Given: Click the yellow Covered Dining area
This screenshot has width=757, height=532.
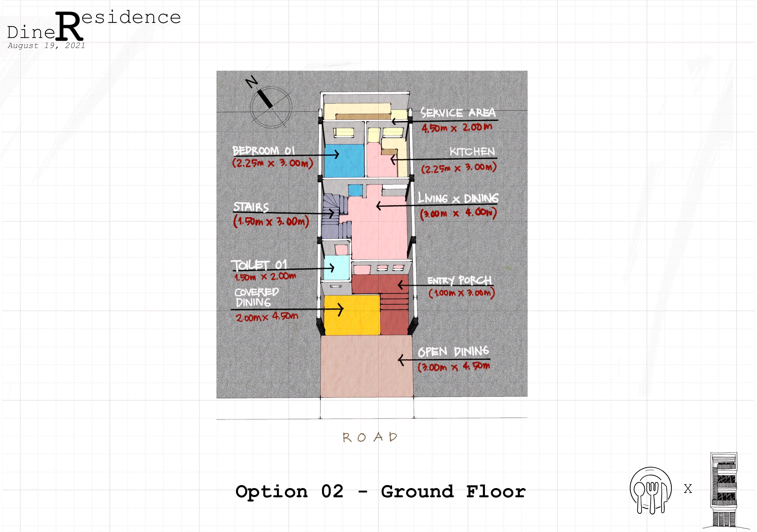Looking at the screenshot, I should [x=352, y=315].
